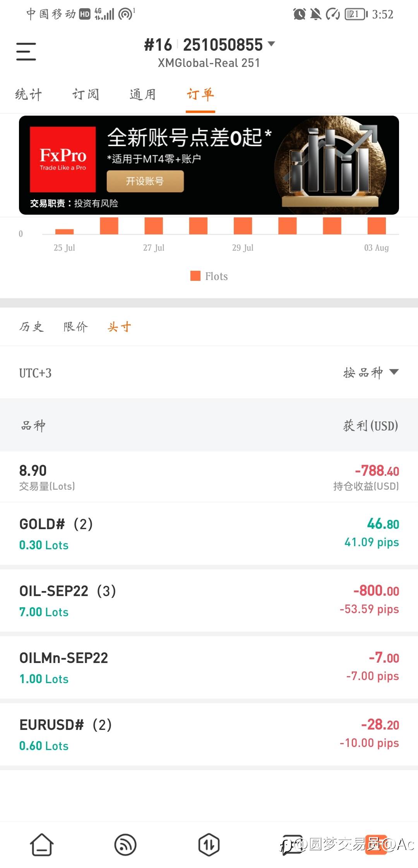Expand the account selector arrow beside 251050855

272,44
